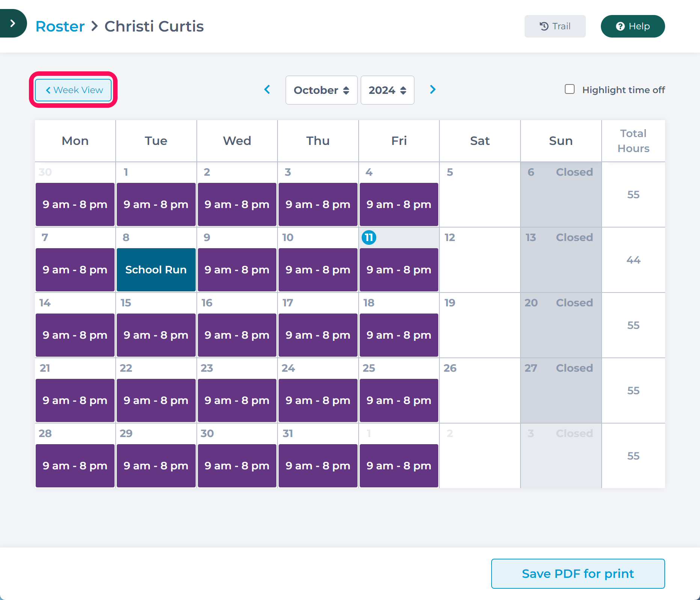This screenshot has width=700, height=600.
Task: Open the shift on Monday 21 October
Action: (x=75, y=400)
